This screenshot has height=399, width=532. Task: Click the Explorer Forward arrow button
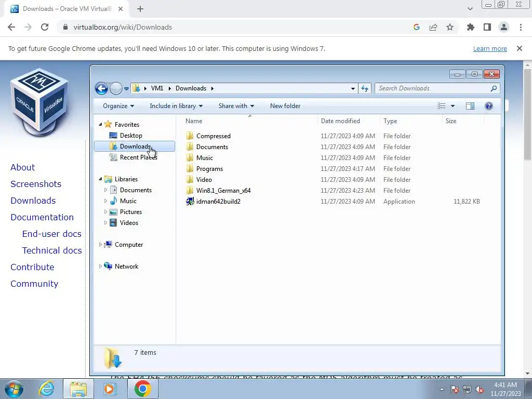coord(116,88)
